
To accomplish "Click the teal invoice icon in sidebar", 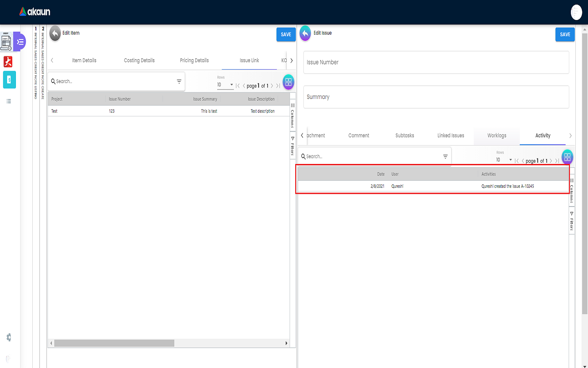I will pyautogui.click(x=9, y=80).
